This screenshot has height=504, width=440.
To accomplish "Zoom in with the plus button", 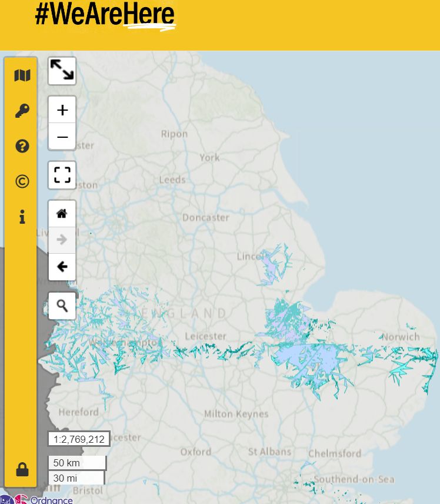I will pyautogui.click(x=62, y=110).
